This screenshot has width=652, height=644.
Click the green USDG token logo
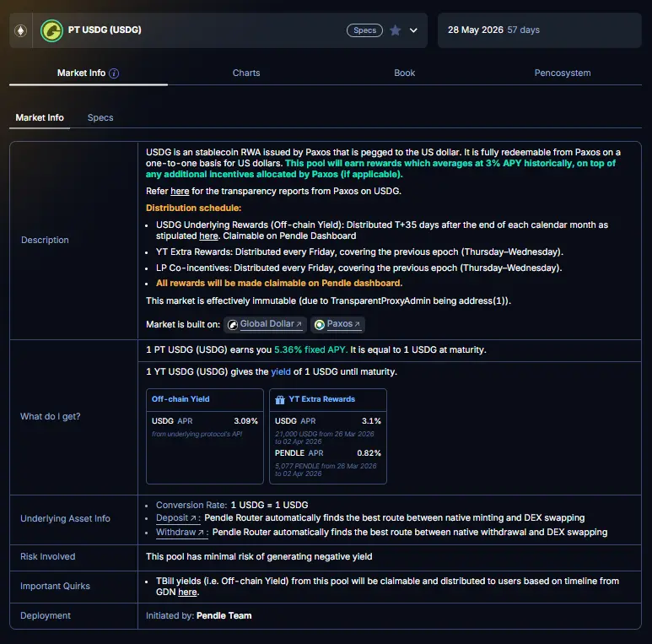51,30
